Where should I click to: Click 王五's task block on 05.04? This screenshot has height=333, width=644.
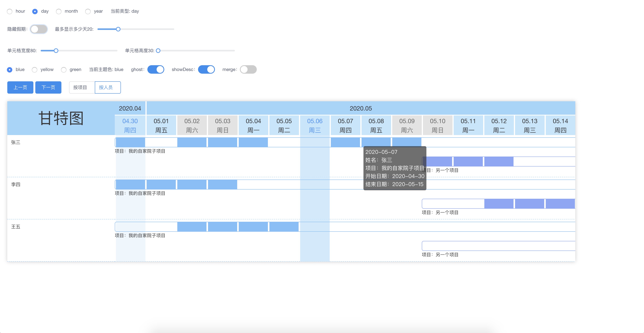[x=253, y=227]
